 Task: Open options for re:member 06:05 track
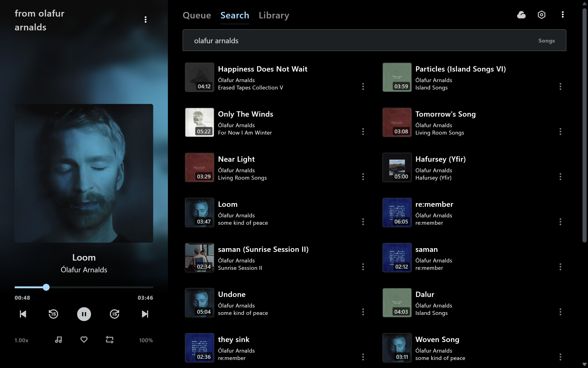pyautogui.click(x=560, y=222)
